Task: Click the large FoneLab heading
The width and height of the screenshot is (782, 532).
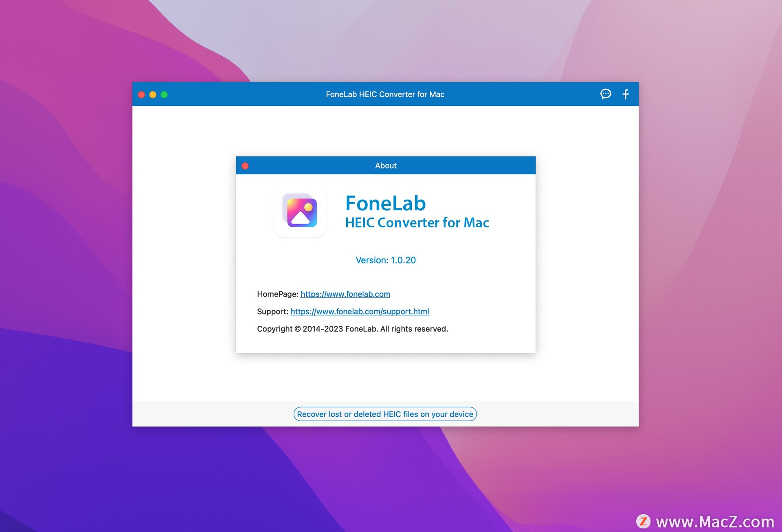Action: click(x=386, y=203)
